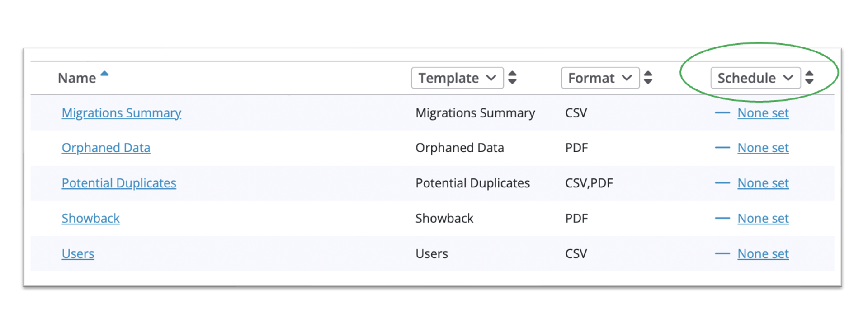Click the dash icon in Migrations Summary row

point(722,113)
